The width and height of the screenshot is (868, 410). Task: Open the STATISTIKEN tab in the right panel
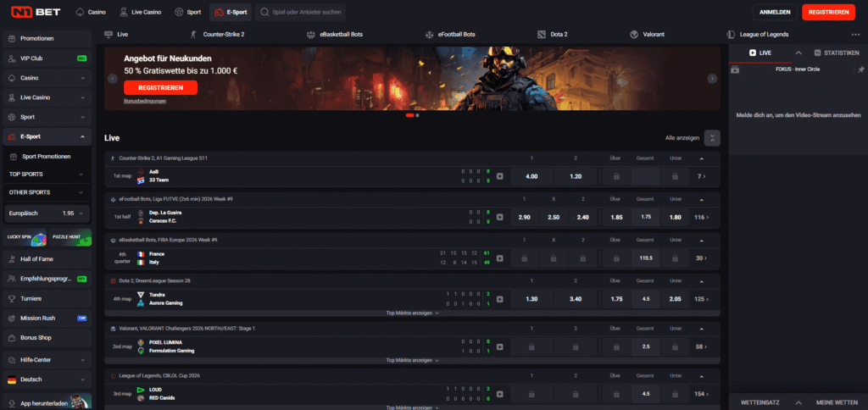[x=837, y=53]
